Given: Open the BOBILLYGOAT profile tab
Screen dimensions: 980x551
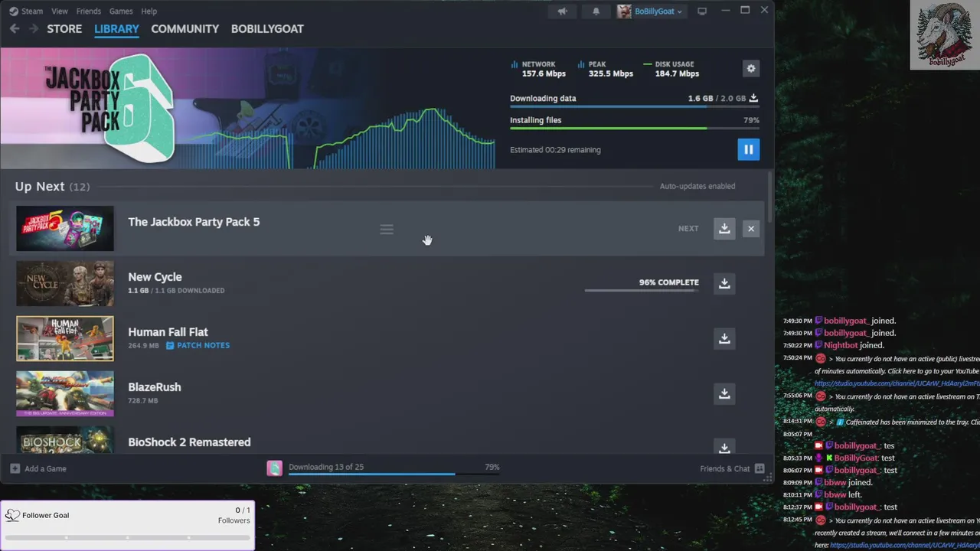Looking at the screenshot, I should point(267,28).
